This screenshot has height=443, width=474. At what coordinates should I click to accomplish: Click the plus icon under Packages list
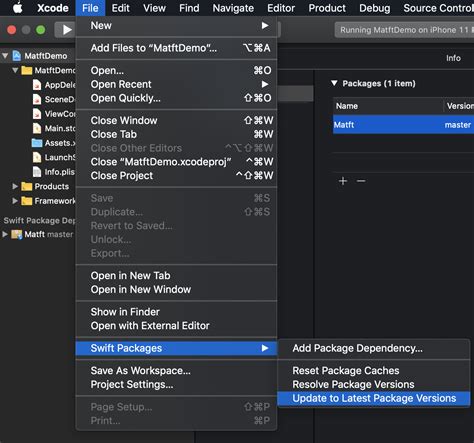(343, 181)
